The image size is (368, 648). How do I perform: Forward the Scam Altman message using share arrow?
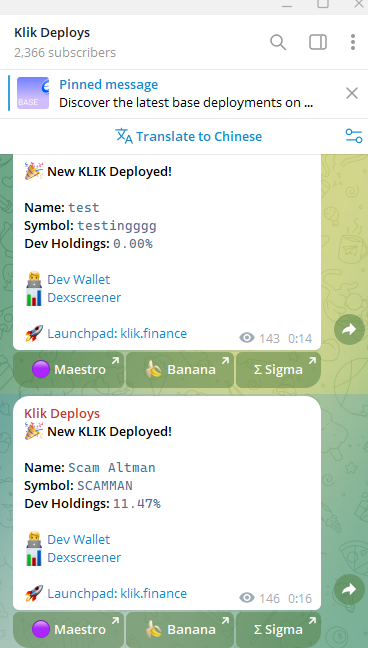coord(349,589)
